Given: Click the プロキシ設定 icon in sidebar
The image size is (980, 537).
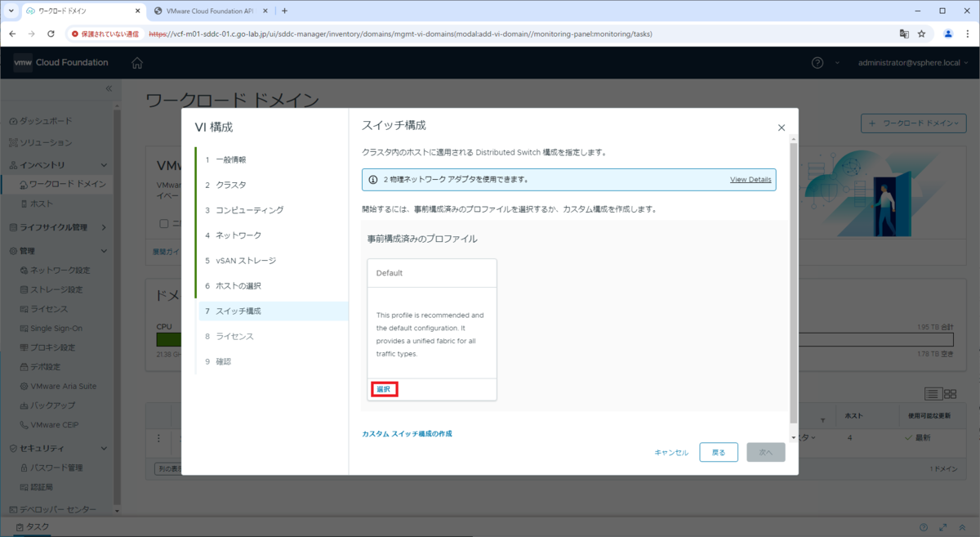Looking at the screenshot, I should pyautogui.click(x=24, y=347).
